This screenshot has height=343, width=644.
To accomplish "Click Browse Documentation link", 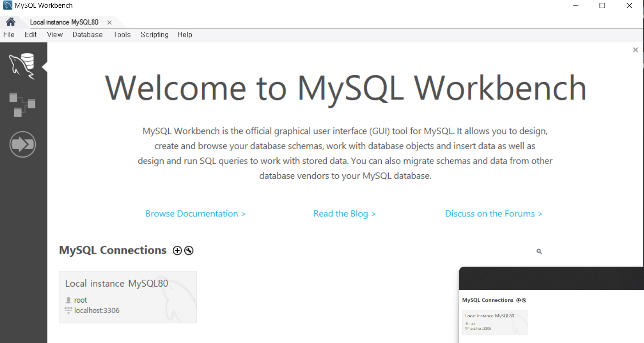I will click(196, 214).
